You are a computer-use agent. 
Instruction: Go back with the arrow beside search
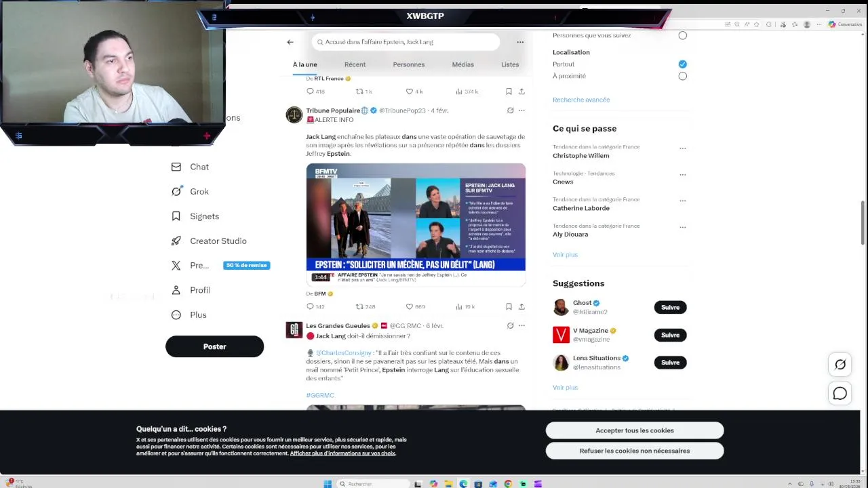pyautogui.click(x=290, y=42)
